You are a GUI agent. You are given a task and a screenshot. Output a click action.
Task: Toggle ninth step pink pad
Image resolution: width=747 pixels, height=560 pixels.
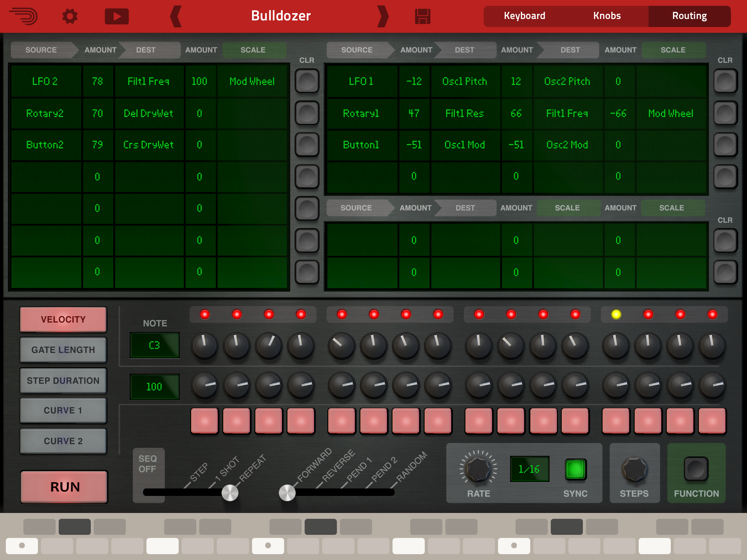click(479, 421)
